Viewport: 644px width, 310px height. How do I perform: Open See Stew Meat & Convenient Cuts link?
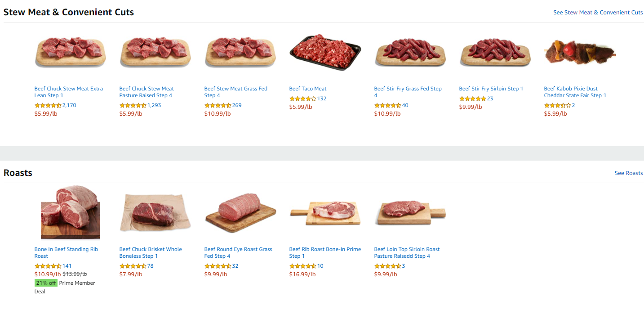pos(598,13)
